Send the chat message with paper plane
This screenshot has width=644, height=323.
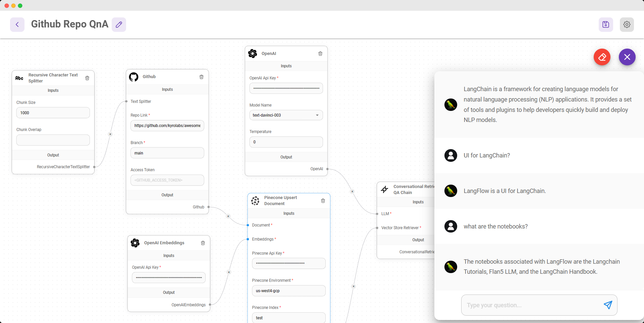pos(608,305)
